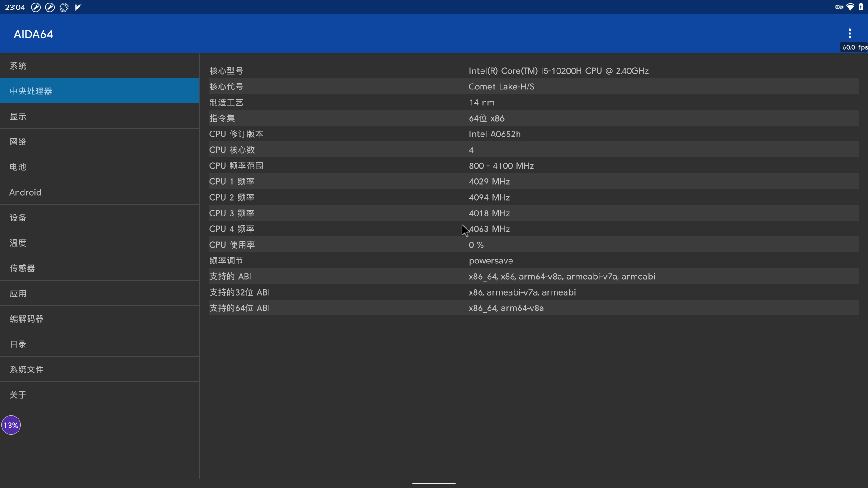Click the battery status icon
The image size is (868, 488).
click(x=861, y=7)
